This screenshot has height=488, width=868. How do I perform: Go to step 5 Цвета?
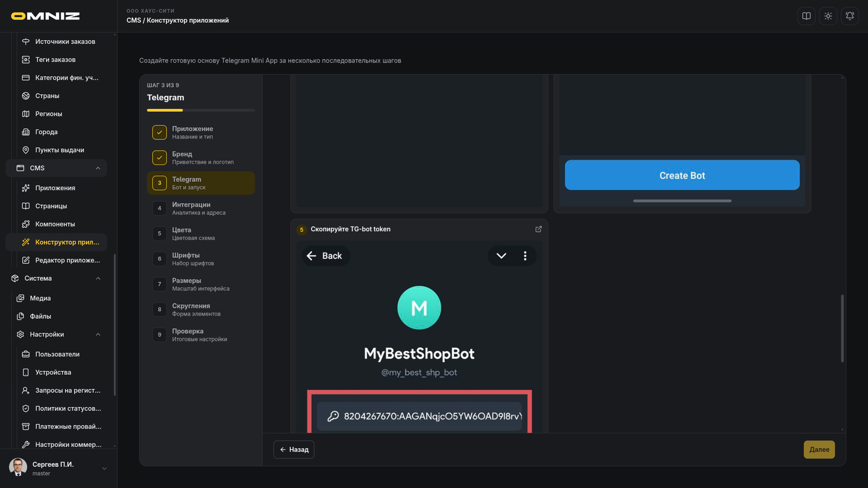pyautogui.click(x=201, y=234)
